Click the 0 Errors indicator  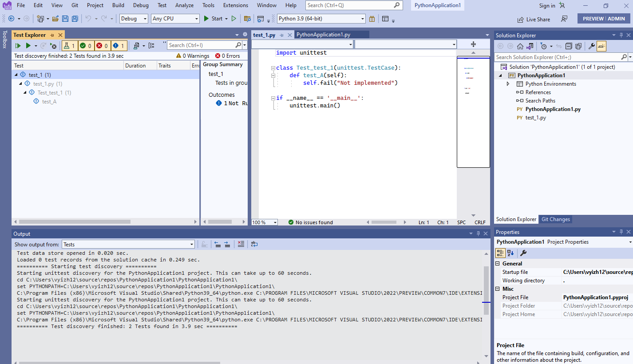(x=227, y=56)
